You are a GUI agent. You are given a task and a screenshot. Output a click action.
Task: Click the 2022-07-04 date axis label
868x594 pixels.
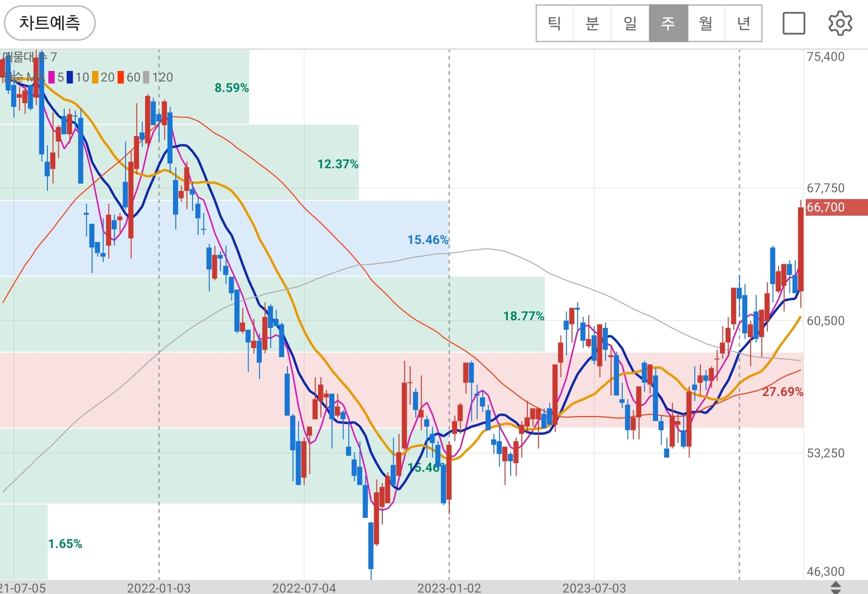pos(304,588)
